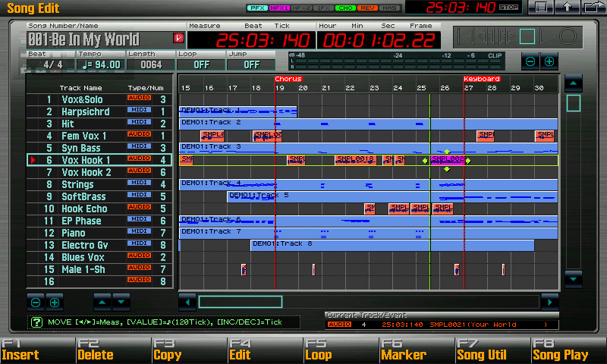Click the Keyboard marker in the ruler
The width and height of the screenshot is (607, 364).
(482, 79)
